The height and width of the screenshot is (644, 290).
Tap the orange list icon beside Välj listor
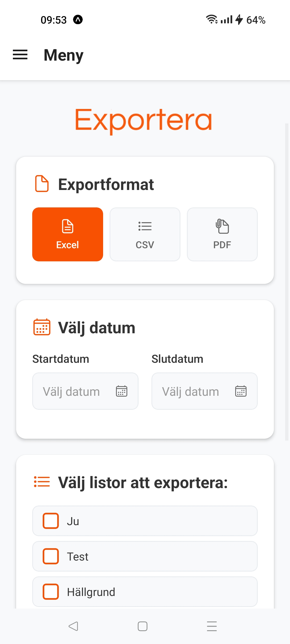click(x=42, y=482)
